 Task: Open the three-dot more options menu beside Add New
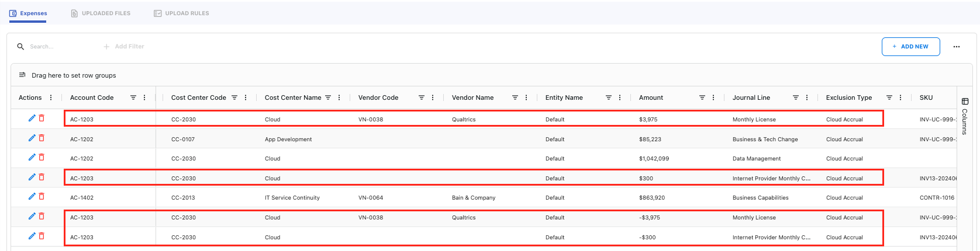click(956, 47)
